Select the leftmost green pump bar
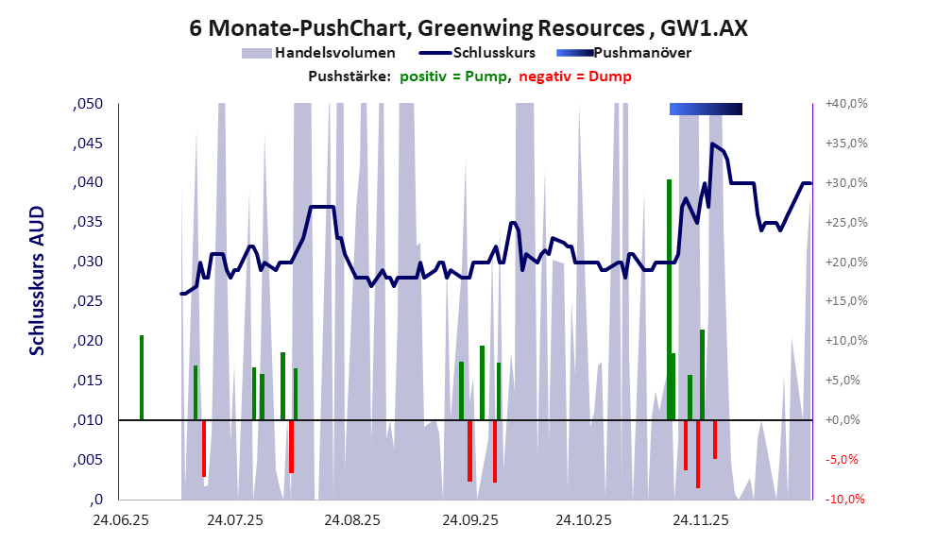Image resolution: width=937 pixels, height=560 pixels. 142,377
